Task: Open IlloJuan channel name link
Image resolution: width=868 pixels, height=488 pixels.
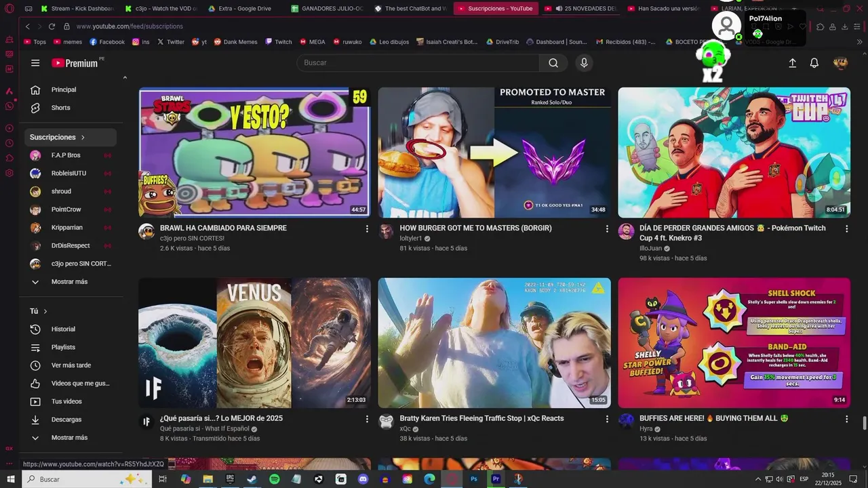Action: click(650, 249)
